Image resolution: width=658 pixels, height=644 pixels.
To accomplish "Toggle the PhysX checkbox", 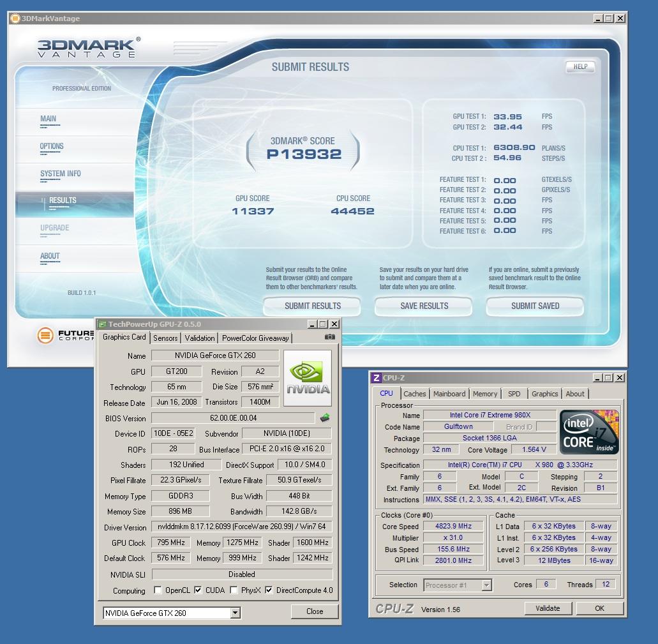I will (234, 590).
